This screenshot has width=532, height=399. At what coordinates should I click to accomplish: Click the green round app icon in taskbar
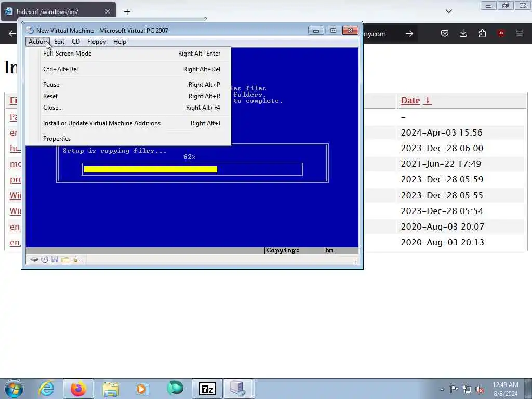pos(175,388)
